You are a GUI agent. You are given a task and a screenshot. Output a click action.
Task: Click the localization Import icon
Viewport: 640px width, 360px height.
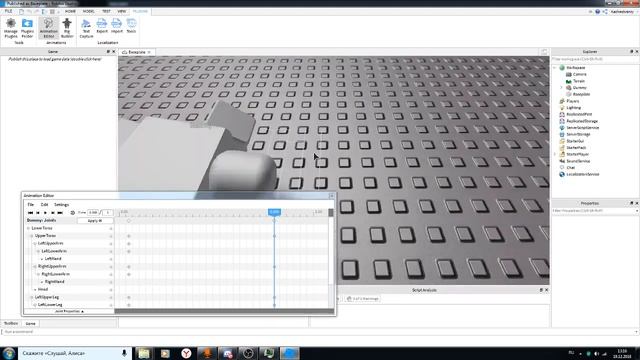(117, 26)
